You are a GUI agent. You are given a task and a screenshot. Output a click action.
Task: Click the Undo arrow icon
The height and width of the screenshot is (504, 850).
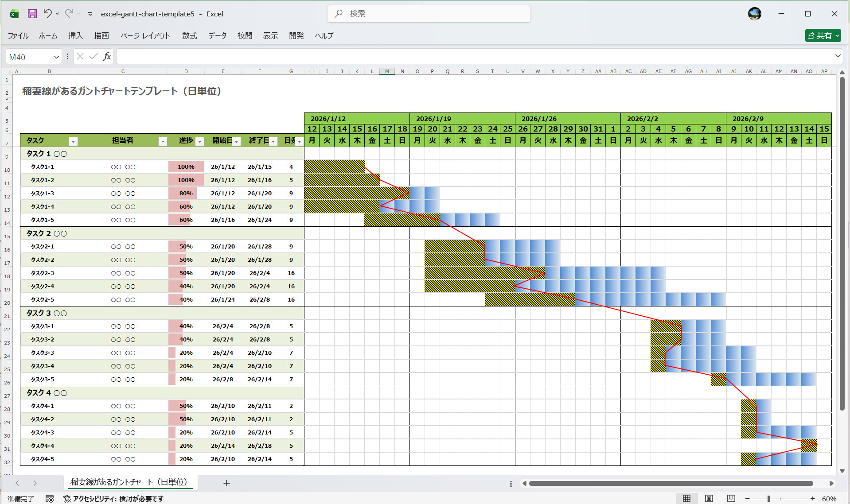coord(47,14)
